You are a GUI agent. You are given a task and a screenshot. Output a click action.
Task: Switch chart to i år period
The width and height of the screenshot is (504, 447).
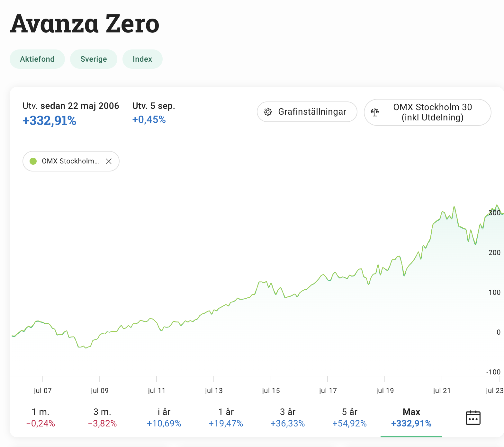(x=164, y=417)
